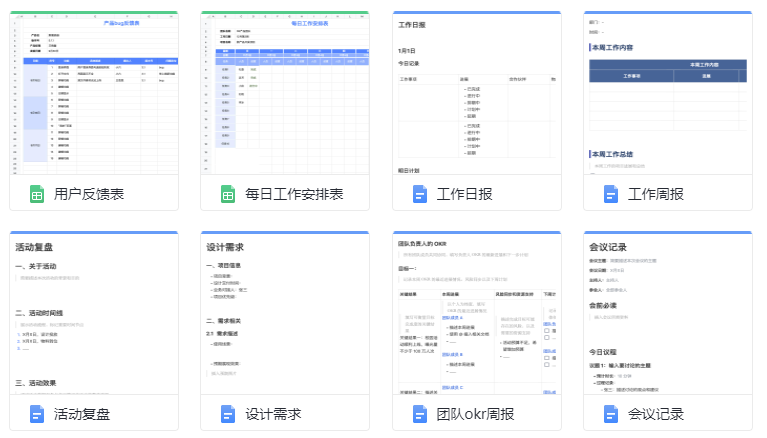This screenshot has height=438, width=767.
Task: Click the blue doc icon beside 工作日报
Action: (420, 194)
